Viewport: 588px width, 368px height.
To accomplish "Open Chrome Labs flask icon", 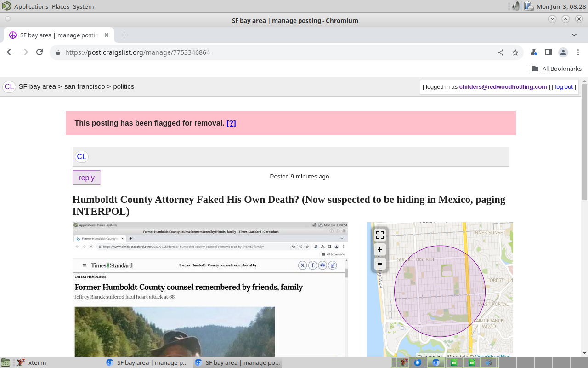I will 534,52.
